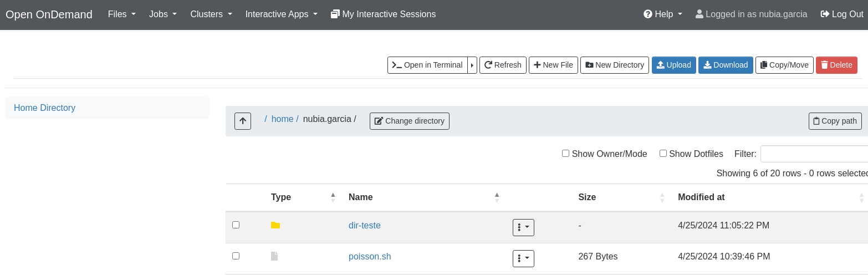Click the Change directory button
868x275 pixels.
coord(410,121)
